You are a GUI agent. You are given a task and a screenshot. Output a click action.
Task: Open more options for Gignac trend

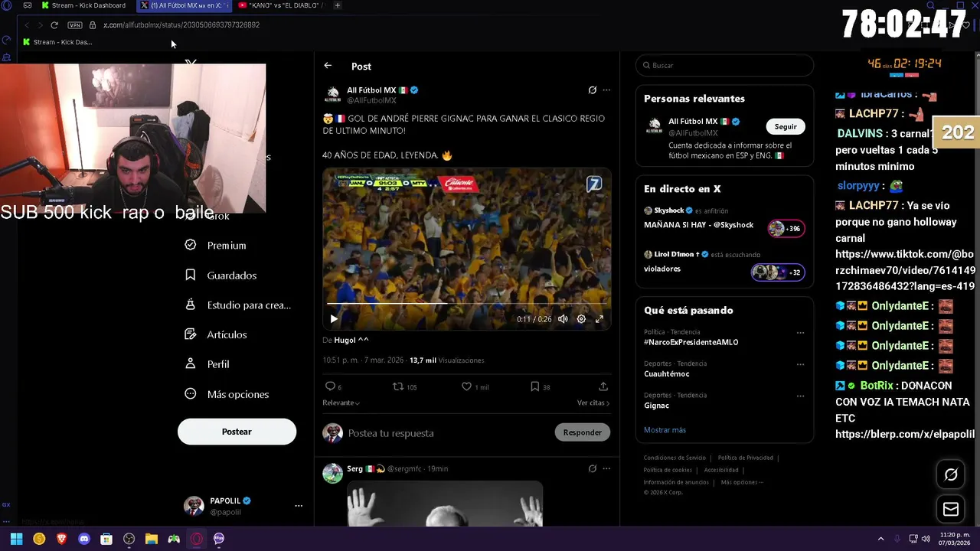click(x=800, y=396)
